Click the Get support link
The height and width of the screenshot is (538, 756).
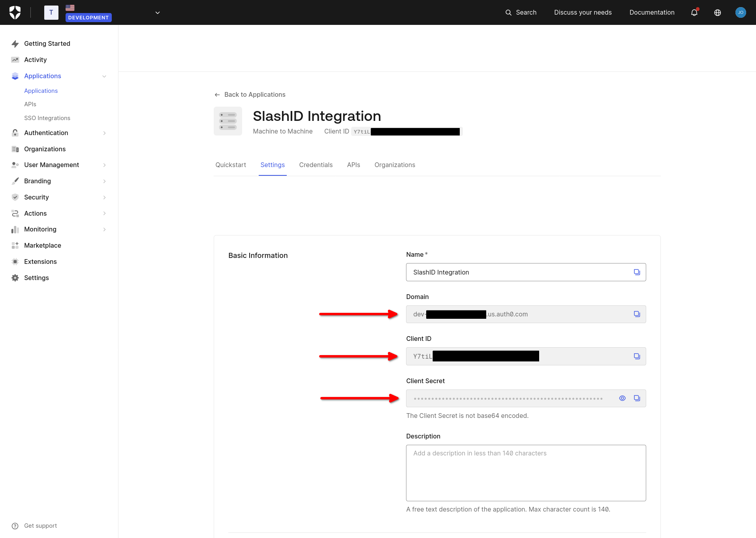(40, 526)
